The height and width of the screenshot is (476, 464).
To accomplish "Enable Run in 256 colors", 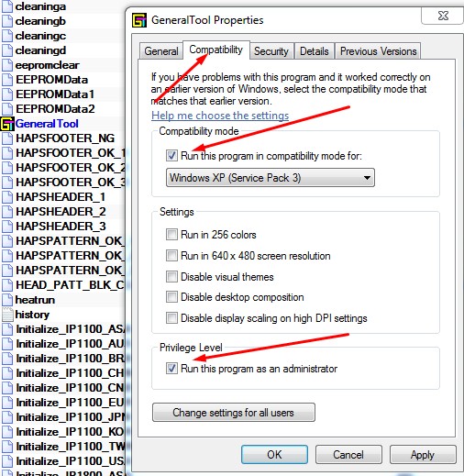I will (x=171, y=235).
